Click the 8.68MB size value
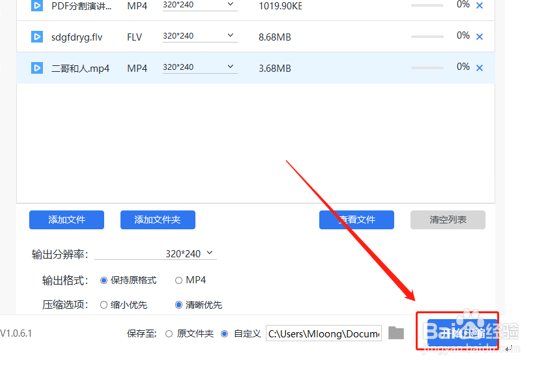 (x=275, y=37)
